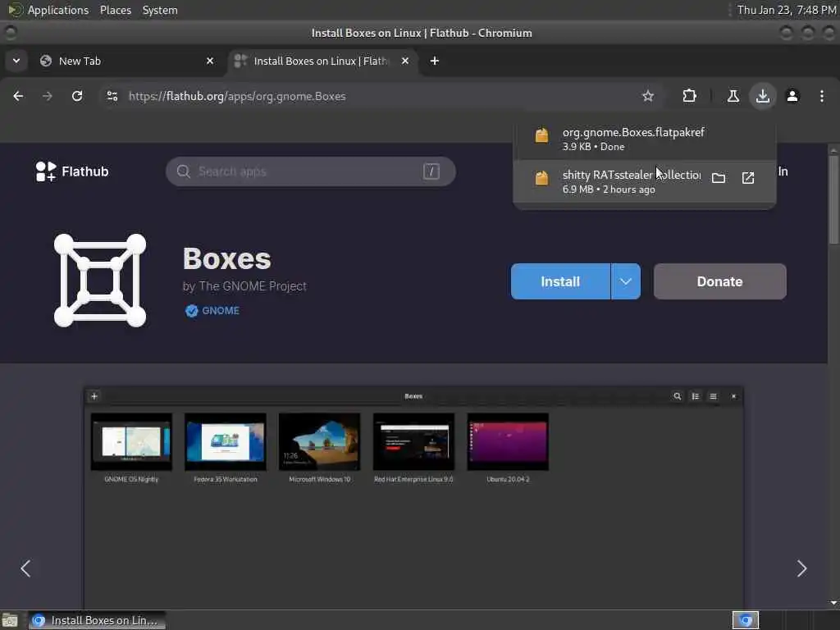Bookmark this page with the star icon
The width and height of the screenshot is (840, 630).
648,96
